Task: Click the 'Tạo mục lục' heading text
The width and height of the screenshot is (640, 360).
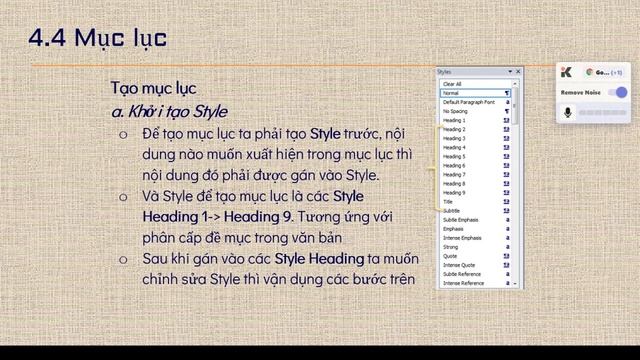Action: tap(153, 88)
